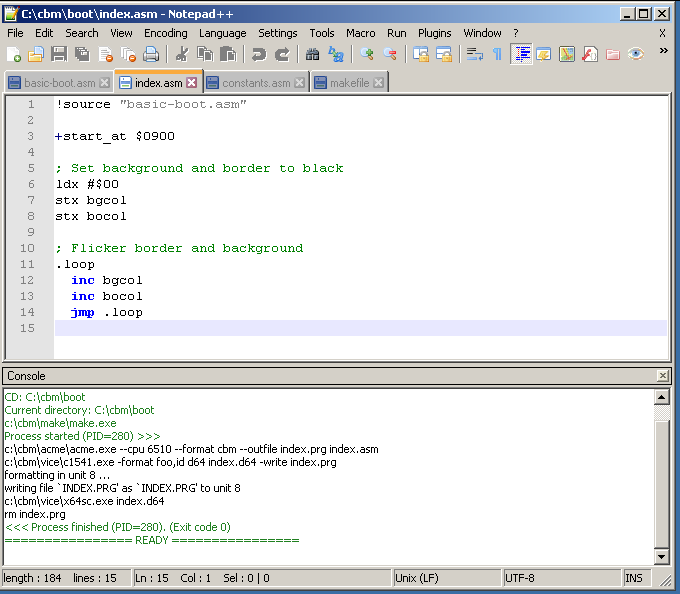The image size is (680, 594).
Task: Switch to the basic-boot.asm tab
Action: tap(59, 83)
